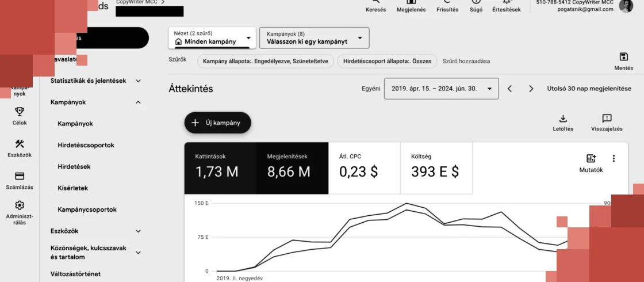Open the Számlázás billing card icon
Image resolution: width=644 pixels, height=282 pixels.
(x=20, y=176)
